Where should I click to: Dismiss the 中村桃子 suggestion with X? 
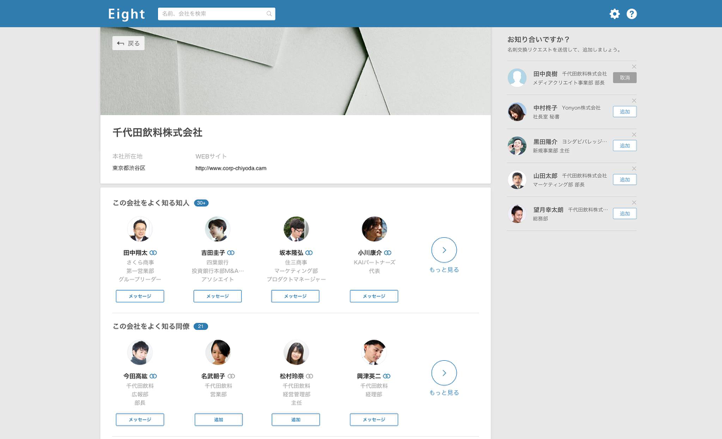pos(634,100)
